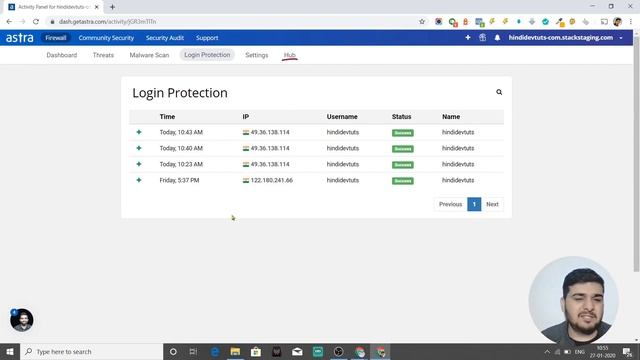Viewport: 640px width, 360px height.
Task: Click the page vertical scrollbar
Action: click(636, 153)
